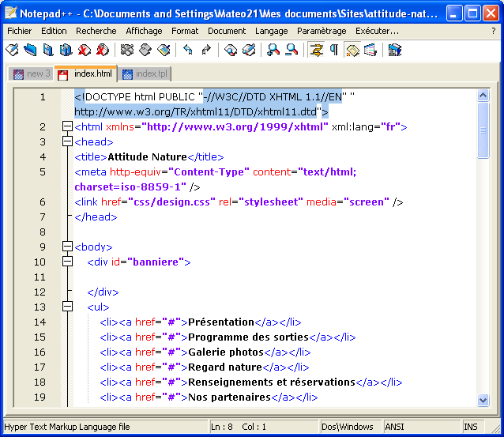This screenshot has width=504, height=437.
Task: Click the Open file toolbar icon
Action: (x=30, y=50)
